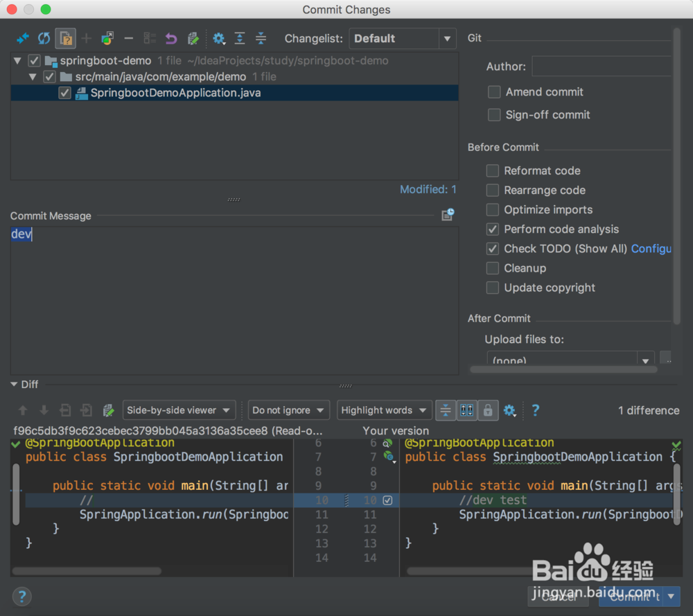This screenshot has width=693, height=616.
Task: Toggle synchronize scrolling in the diff toolbar
Action: (466, 410)
